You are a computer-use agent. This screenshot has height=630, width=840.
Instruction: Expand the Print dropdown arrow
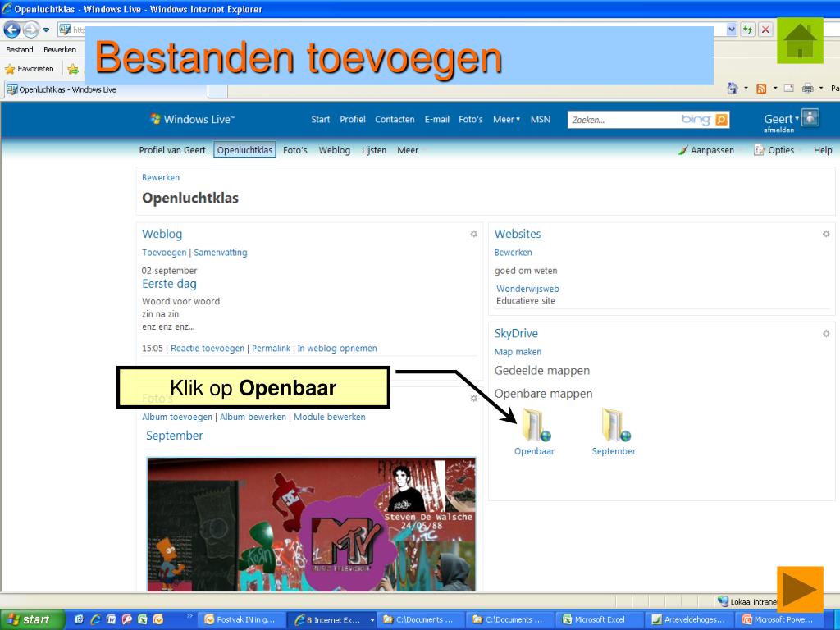point(820,89)
